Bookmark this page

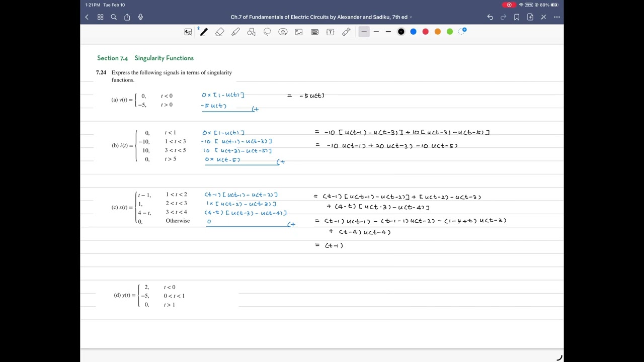pos(517,17)
